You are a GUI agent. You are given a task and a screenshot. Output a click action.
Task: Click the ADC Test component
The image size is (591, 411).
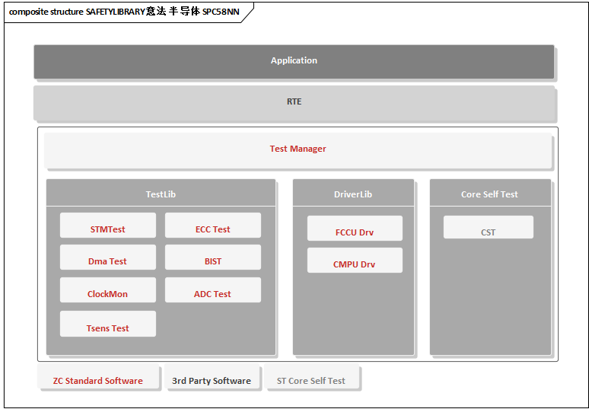click(213, 290)
